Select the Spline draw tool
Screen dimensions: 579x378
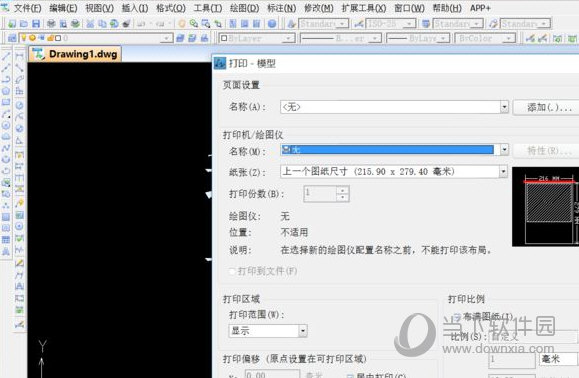[x=6, y=148]
